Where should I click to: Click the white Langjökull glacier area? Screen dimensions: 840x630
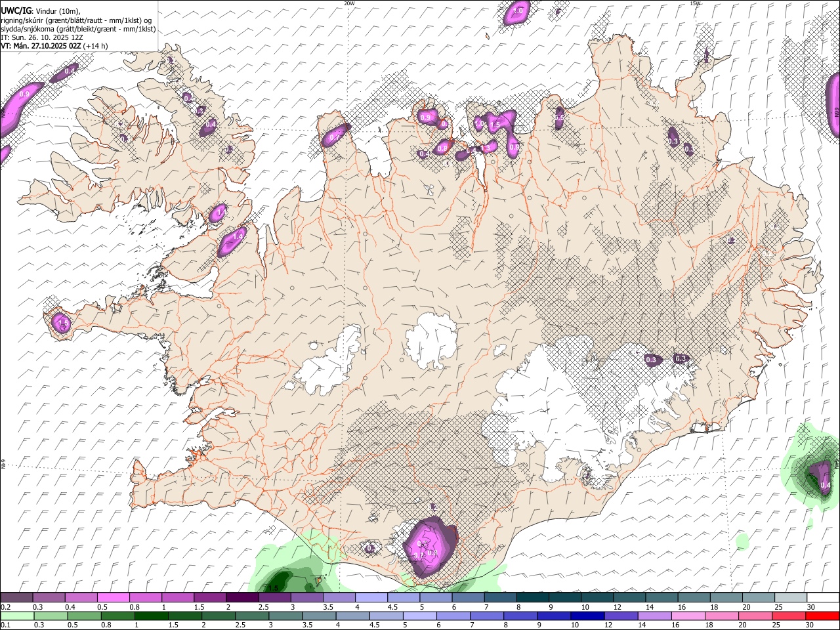tap(329, 362)
